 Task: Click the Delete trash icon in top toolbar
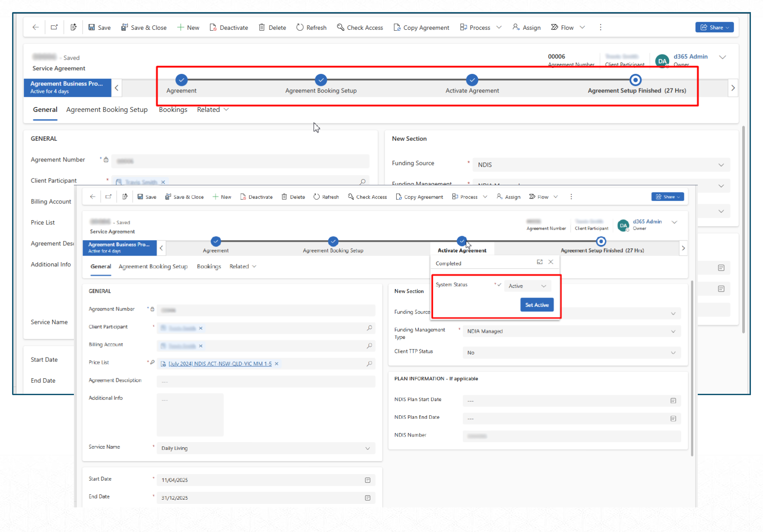(262, 27)
